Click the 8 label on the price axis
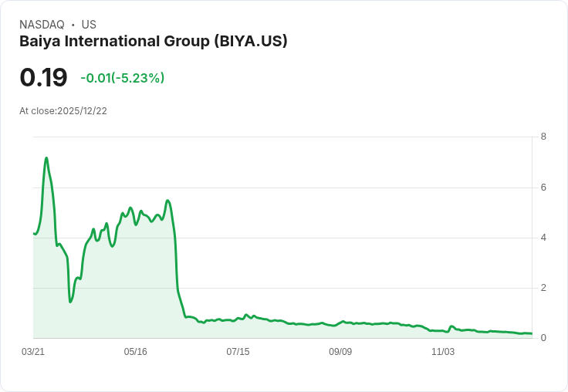Image resolution: width=568 pixels, height=392 pixels. 543,137
